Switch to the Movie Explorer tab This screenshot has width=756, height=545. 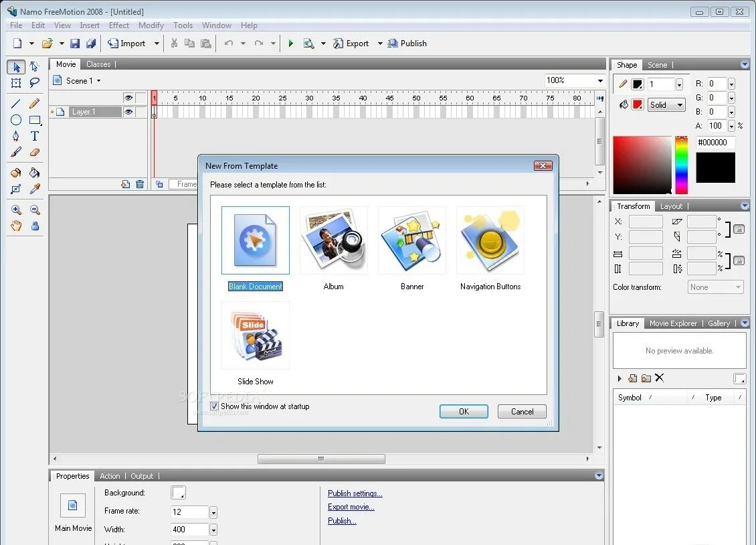[673, 323]
